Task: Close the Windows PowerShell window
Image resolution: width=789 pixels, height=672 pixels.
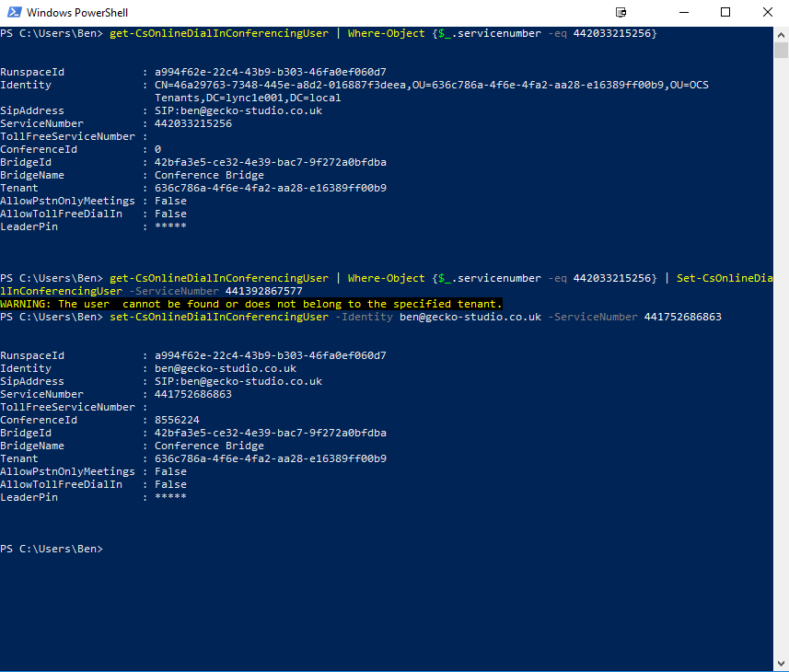Action: 767,12
